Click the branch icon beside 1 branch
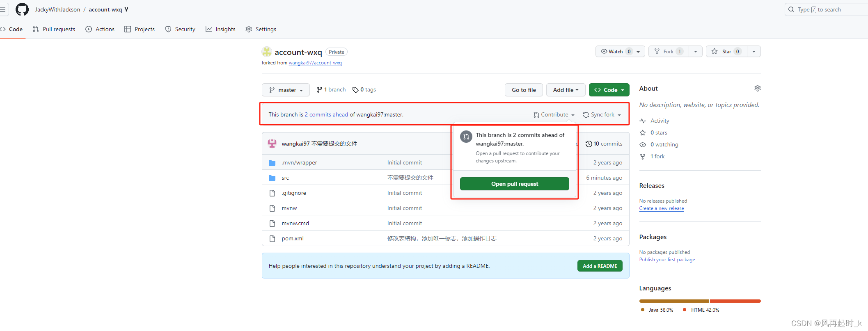The image size is (868, 331). pos(319,90)
